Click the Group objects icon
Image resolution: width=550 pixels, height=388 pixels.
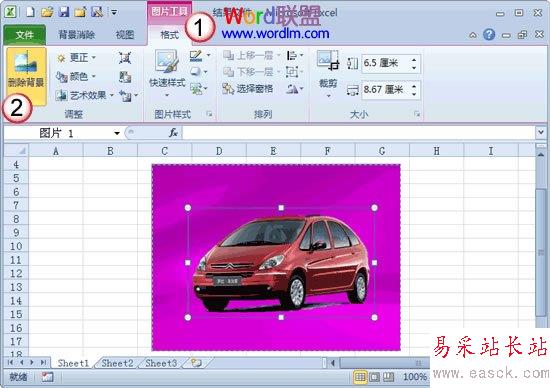(x=295, y=72)
